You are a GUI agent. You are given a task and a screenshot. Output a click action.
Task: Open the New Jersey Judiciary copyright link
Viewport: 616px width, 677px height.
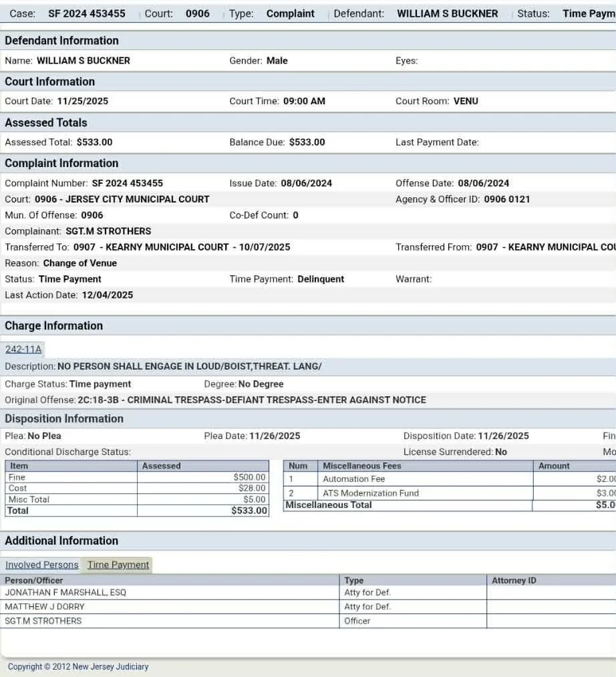(79, 666)
